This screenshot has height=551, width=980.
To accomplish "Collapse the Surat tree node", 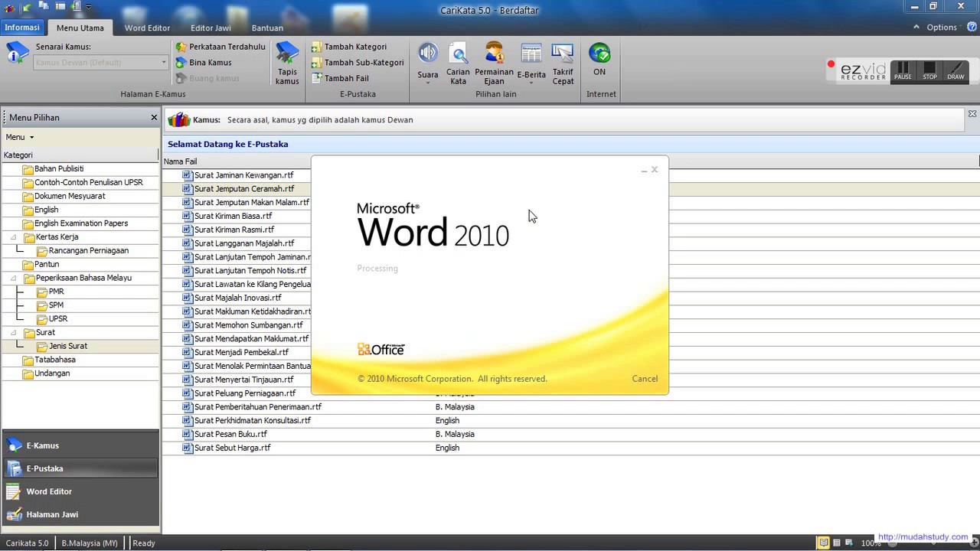I will (x=14, y=333).
